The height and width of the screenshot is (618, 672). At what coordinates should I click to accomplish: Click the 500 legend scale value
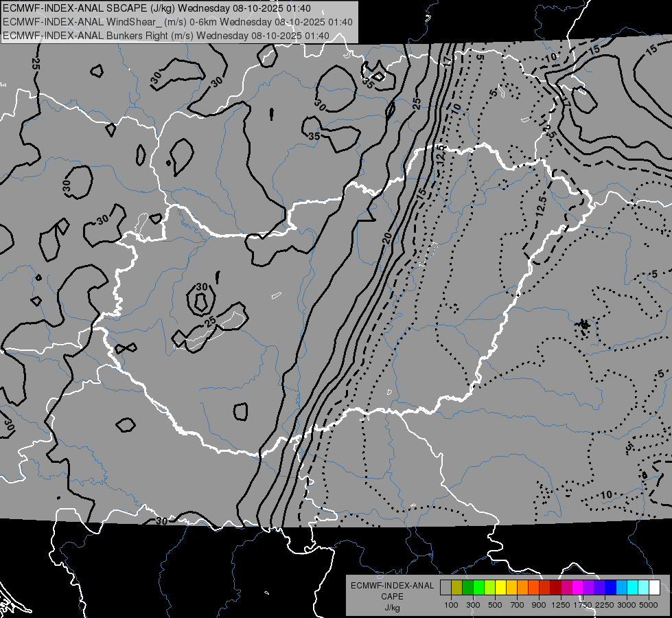click(495, 605)
